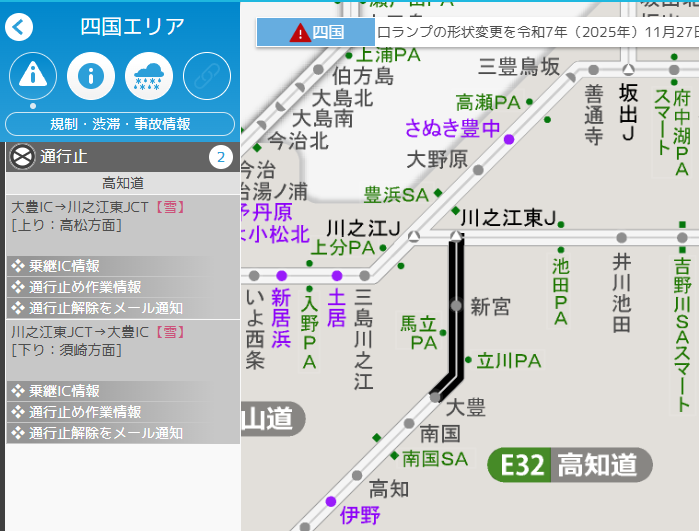Click the purple 土居 interchange dot

[x=337, y=276]
